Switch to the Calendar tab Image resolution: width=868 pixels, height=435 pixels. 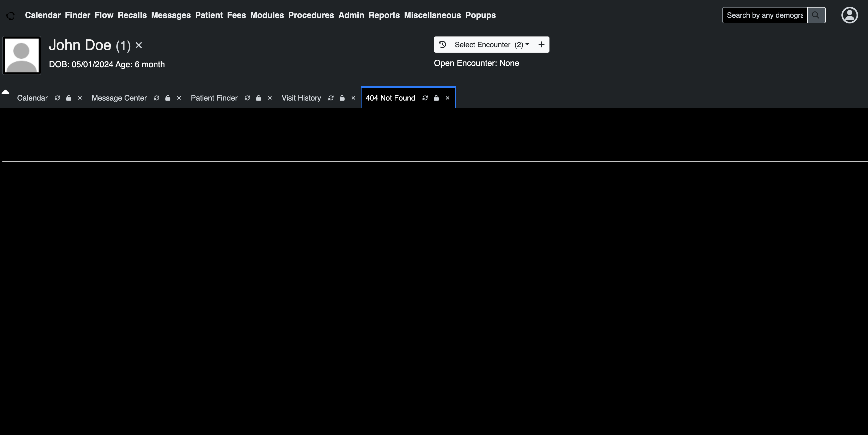coord(32,98)
